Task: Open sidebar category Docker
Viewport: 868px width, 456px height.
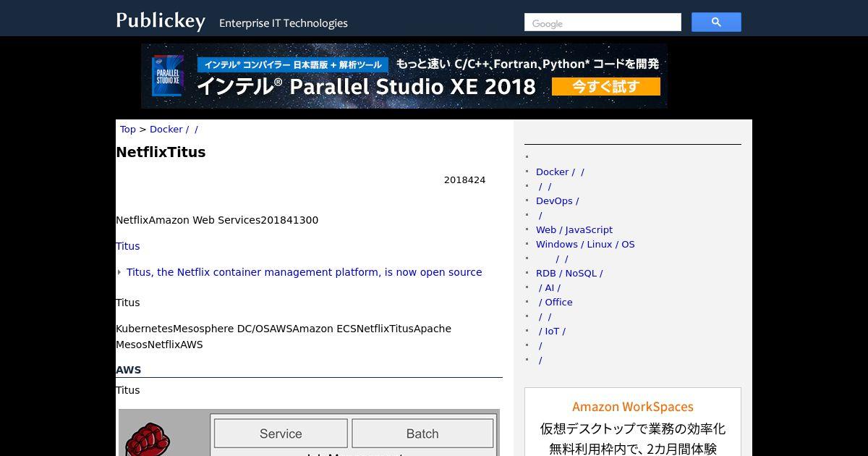Action: (560, 172)
